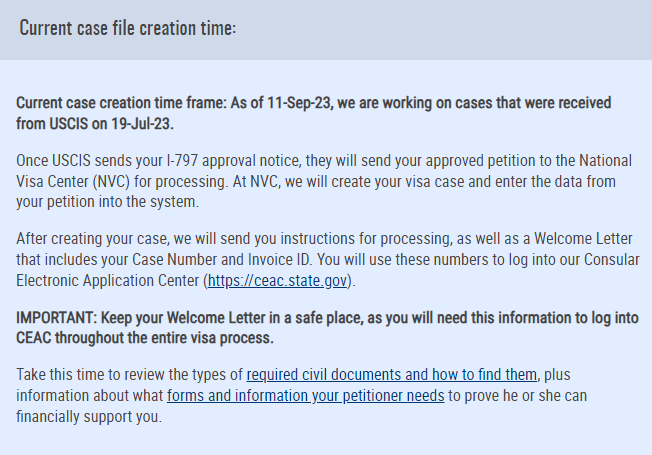The height and width of the screenshot is (455, 652).
Task: Open forms and information your petitioner needs link
Action: point(306,396)
